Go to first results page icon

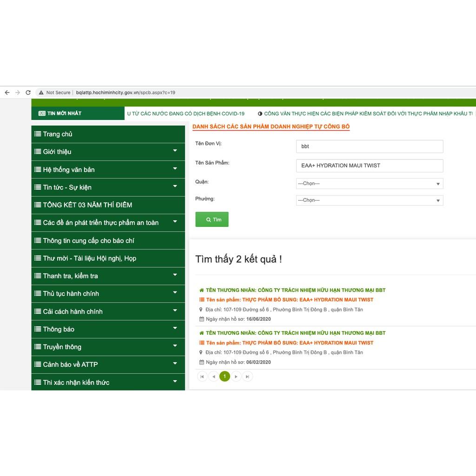tap(202, 377)
